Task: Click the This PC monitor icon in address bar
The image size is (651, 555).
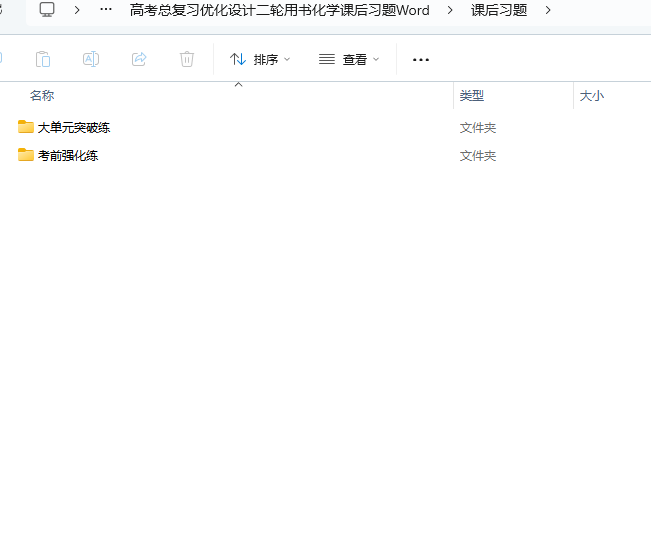Action: click(47, 10)
